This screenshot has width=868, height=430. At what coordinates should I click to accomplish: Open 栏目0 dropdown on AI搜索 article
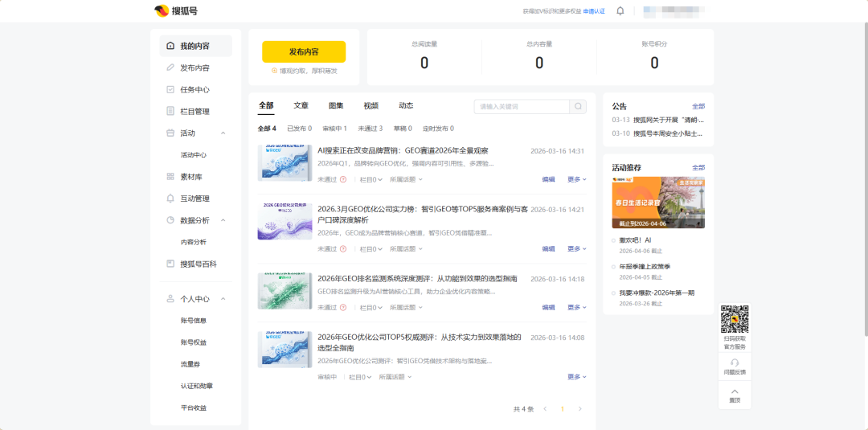[x=371, y=179]
